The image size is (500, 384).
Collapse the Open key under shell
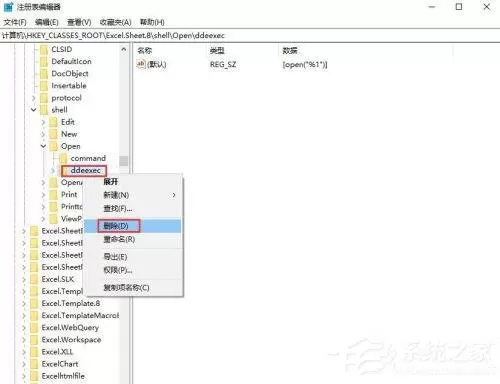click(x=43, y=146)
